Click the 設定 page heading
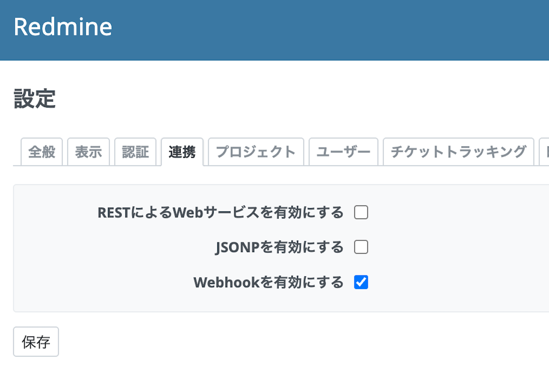Viewport: 549px width, 392px height. [35, 99]
